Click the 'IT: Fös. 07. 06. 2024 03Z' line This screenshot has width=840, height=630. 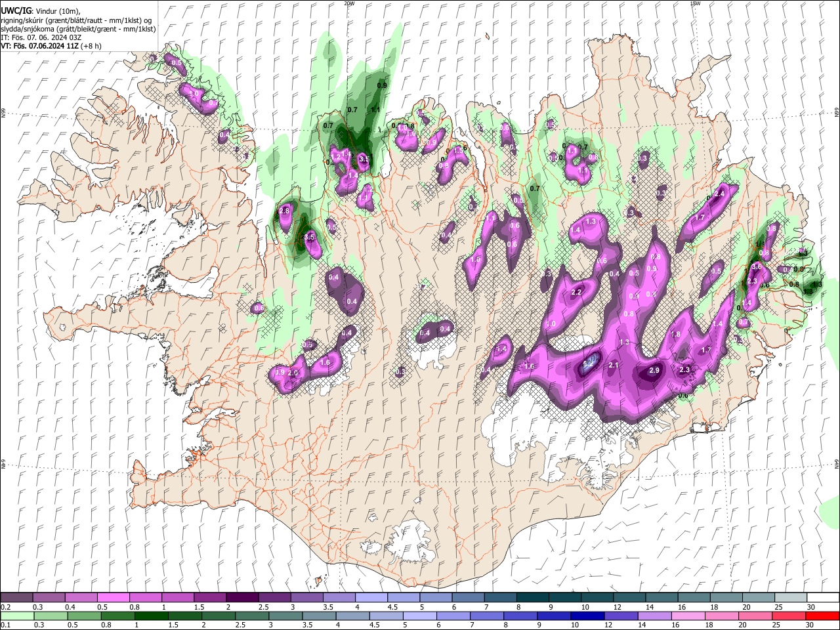[x=41, y=37]
